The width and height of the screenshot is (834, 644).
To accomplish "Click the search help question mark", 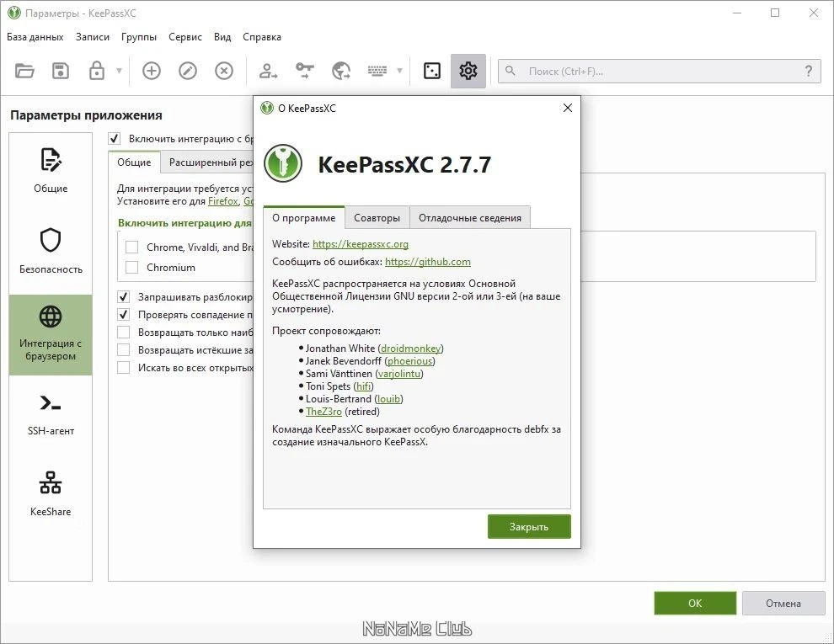I will click(x=809, y=71).
